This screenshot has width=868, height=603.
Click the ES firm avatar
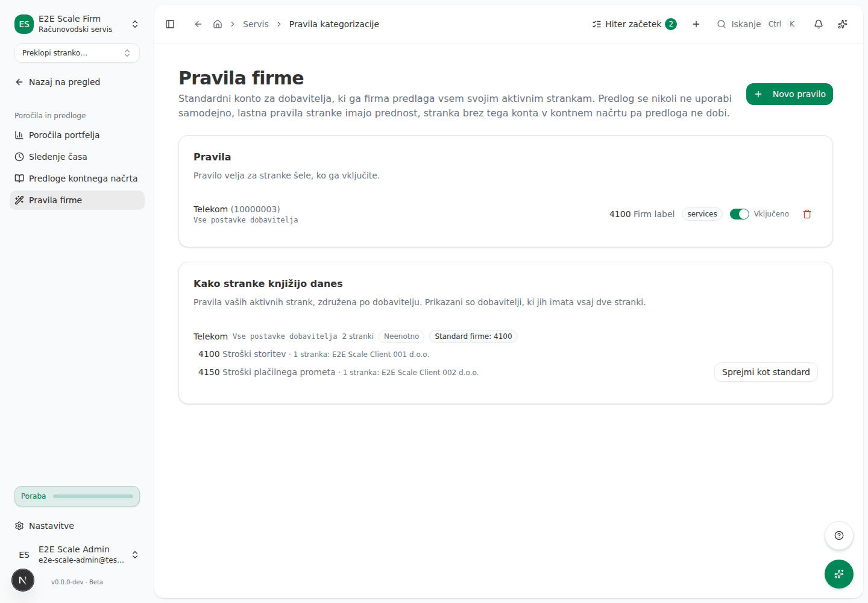[x=24, y=24]
